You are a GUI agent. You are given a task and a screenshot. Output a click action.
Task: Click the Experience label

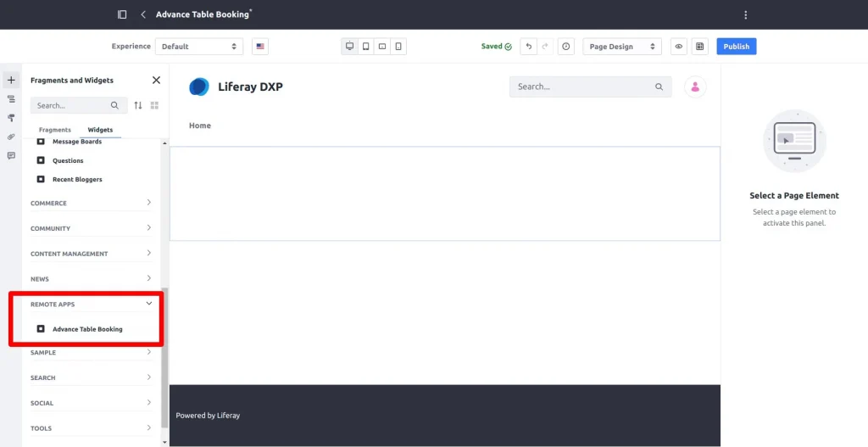[131, 47]
